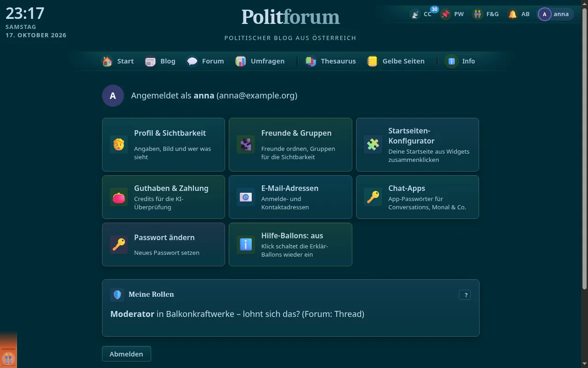Open the anna user menu
The height and width of the screenshot is (368, 588).
click(555, 14)
